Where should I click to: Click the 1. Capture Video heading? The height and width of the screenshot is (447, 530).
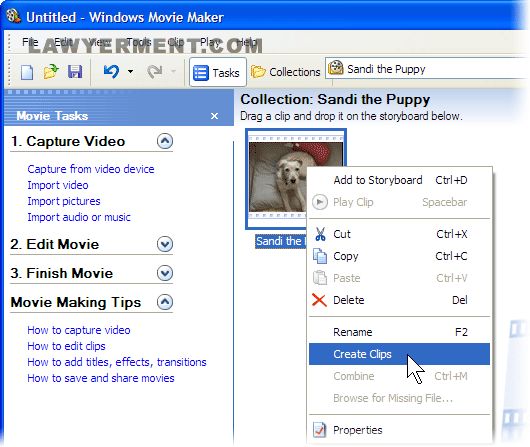[68, 141]
